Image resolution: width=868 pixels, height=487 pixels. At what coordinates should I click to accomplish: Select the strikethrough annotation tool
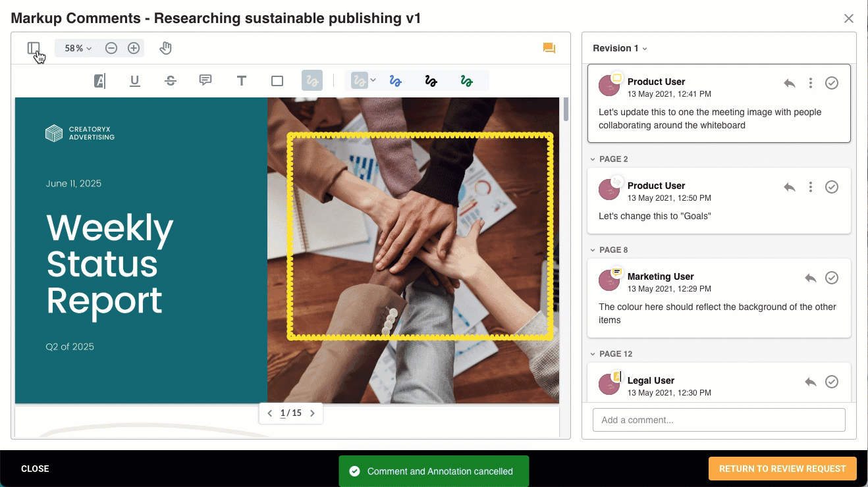tap(171, 81)
